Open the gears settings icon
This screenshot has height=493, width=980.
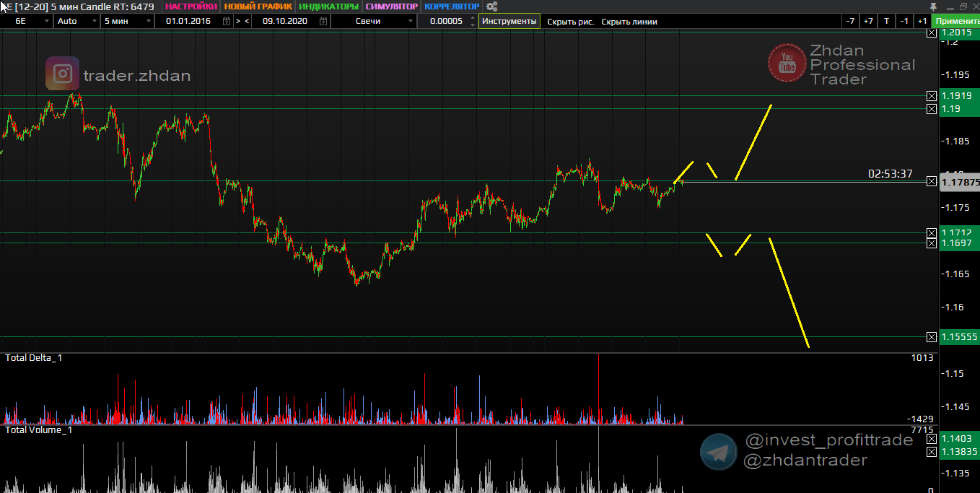click(491, 6)
